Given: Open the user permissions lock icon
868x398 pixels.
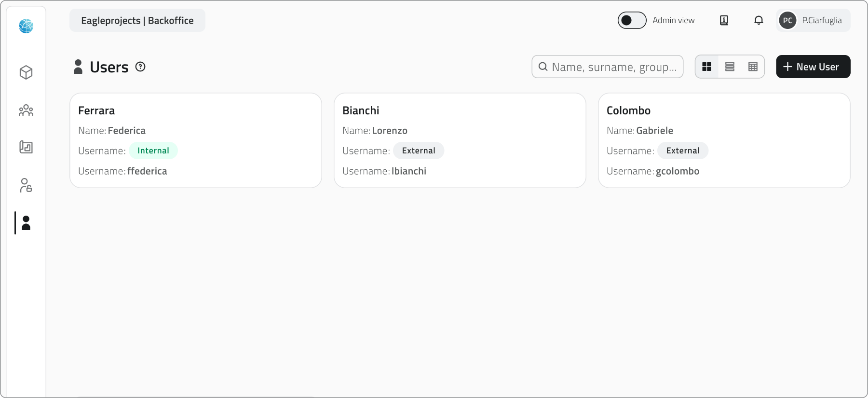Looking at the screenshot, I should [26, 185].
